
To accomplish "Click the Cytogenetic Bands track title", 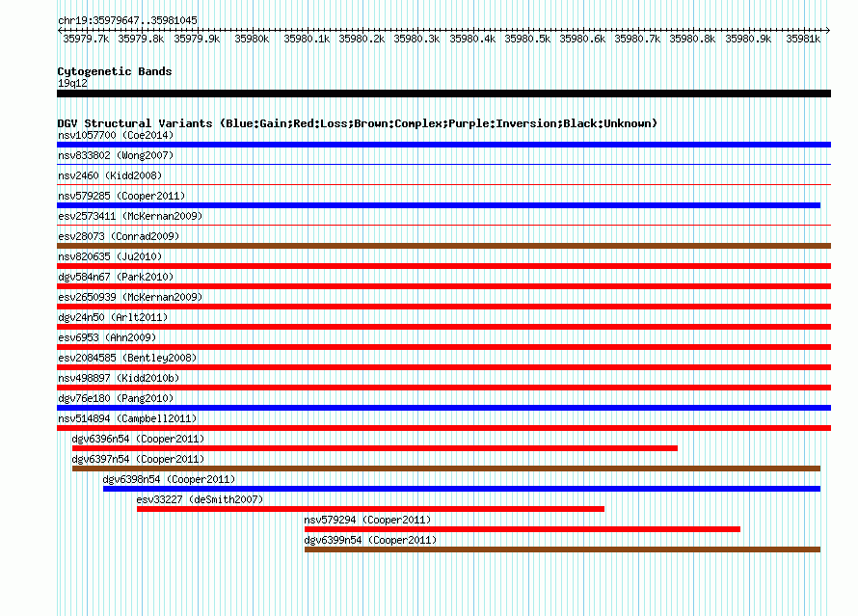I will point(115,71).
